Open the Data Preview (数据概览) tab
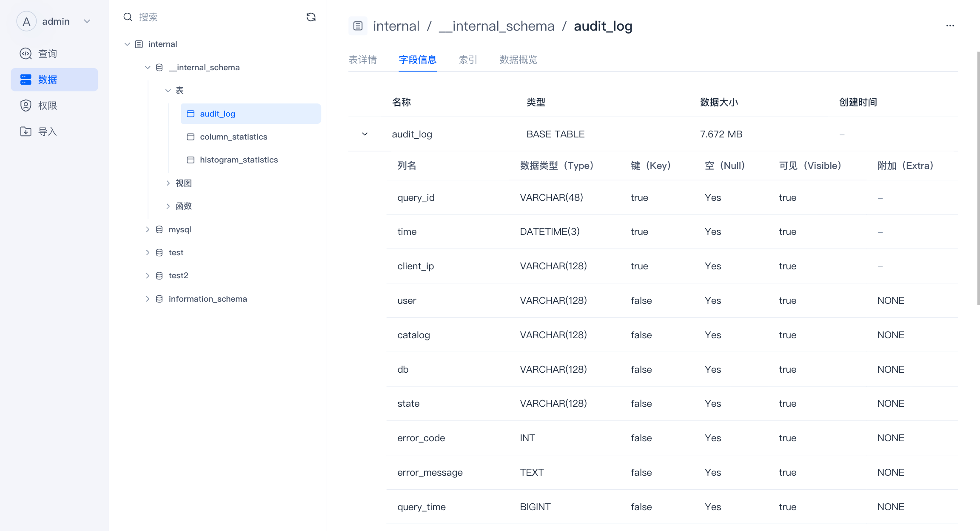 pos(518,60)
